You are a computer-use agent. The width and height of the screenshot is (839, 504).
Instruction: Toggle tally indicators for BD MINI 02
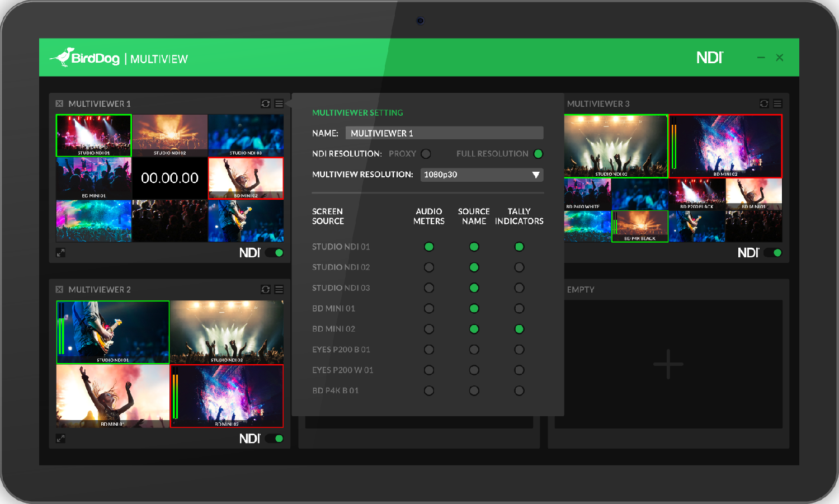[519, 329]
